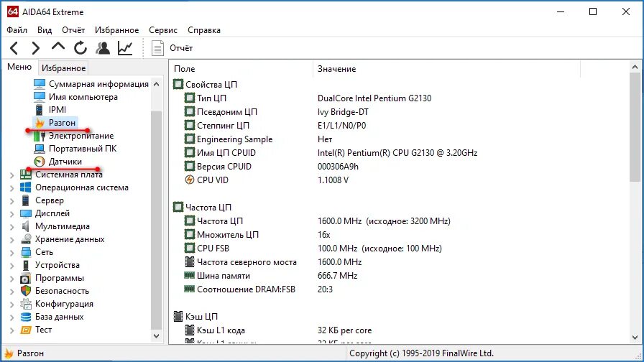644x362 pixels.
Task: Click the details pane scrollbar up arrow
Action: pos(635,67)
